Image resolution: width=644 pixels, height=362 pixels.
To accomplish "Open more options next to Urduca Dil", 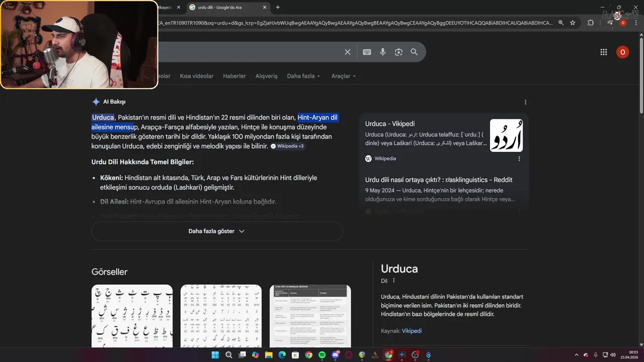I will point(394,281).
